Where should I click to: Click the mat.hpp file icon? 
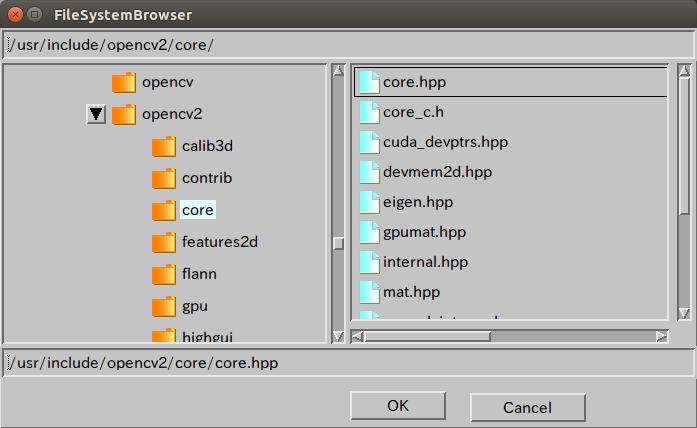(369, 292)
